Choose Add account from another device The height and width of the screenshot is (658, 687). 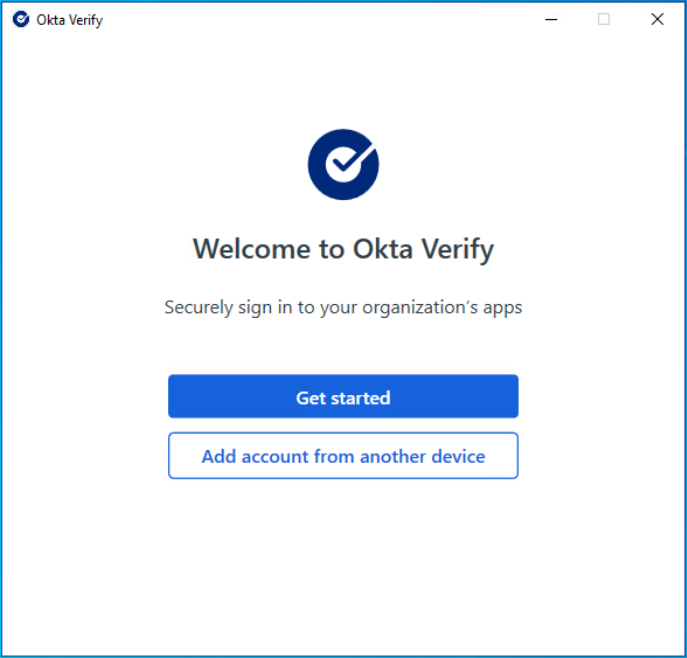coord(343,456)
